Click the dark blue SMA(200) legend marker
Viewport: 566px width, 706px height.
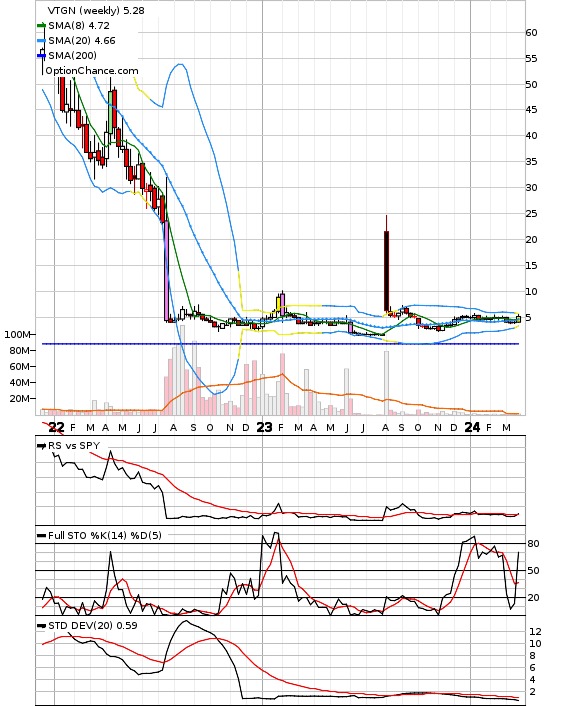click(41, 55)
